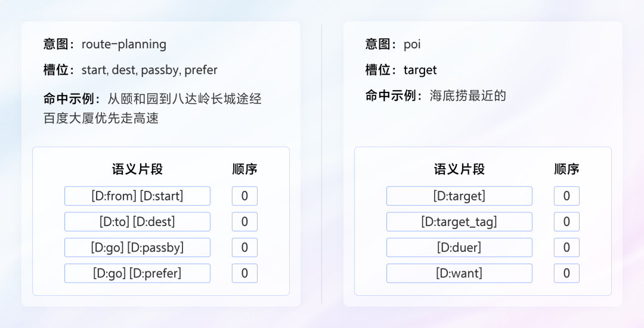Focus order field beside [D:duer]
The width and height of the screenshot is (644, 328).
coord(566,247)
